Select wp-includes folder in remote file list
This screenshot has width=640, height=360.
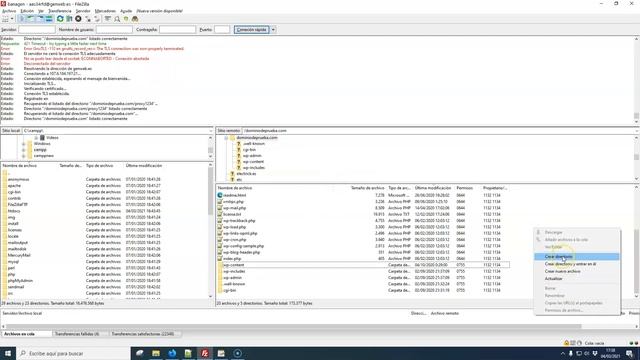[234, 271]
